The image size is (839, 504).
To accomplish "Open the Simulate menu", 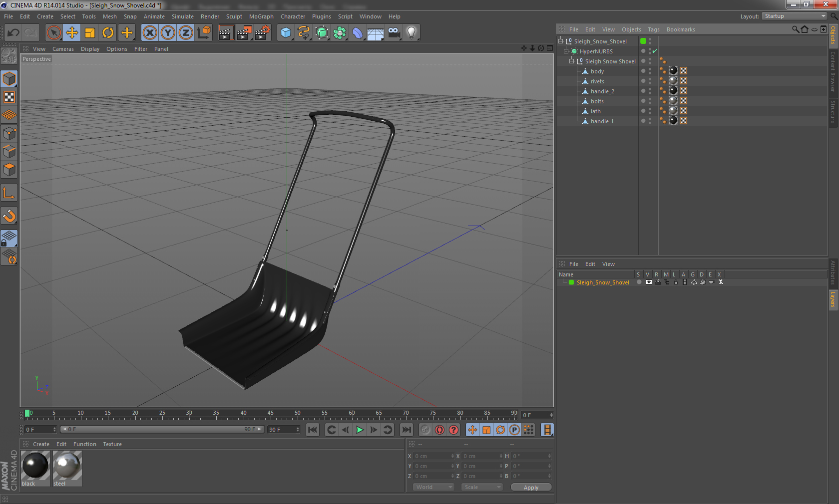I will [x=183, y=16].
